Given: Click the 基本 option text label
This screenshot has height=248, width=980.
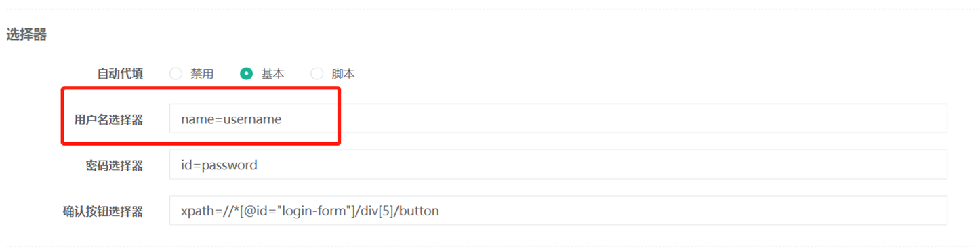Looking at the screenshot, I should 272,74.
